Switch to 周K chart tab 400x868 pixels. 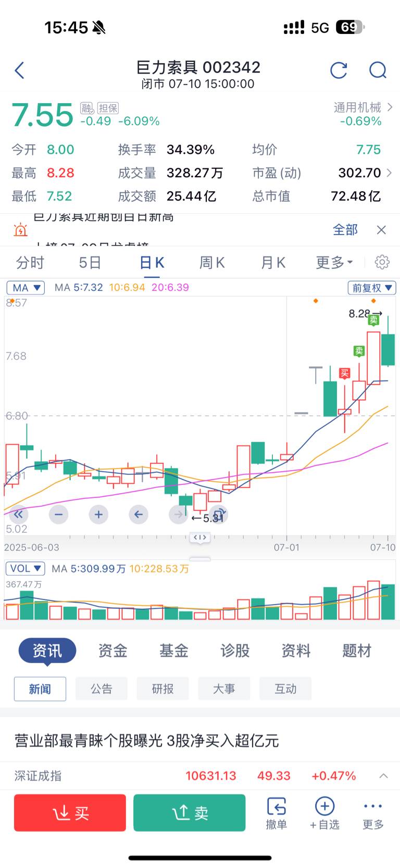tap(212, 262)
